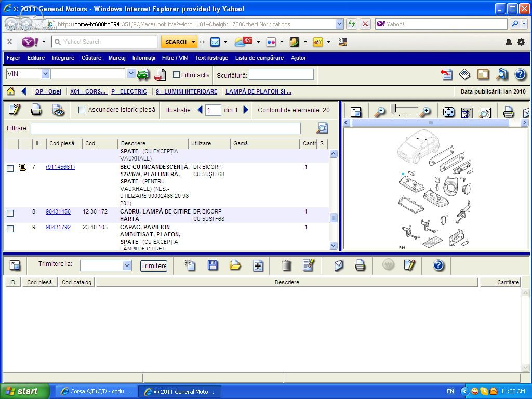
Task: Open the Trimitere la dropdown
Action: (127, 265)
